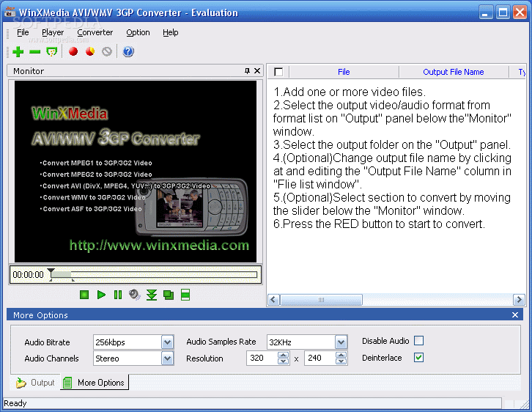532x412 pixels.
Task: Click the gray stop conversion icon
Action: (x=107, y=51)
